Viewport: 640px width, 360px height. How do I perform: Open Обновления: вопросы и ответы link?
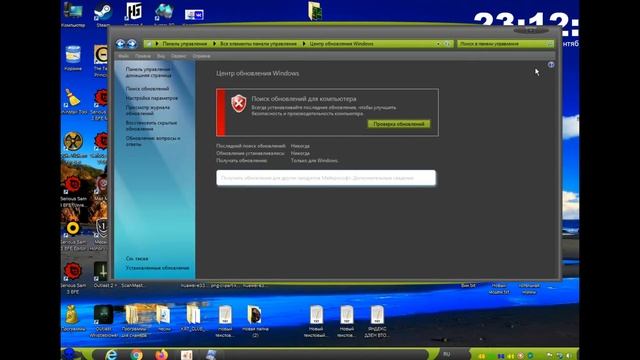pyautogui.click(x=153, y=141)
